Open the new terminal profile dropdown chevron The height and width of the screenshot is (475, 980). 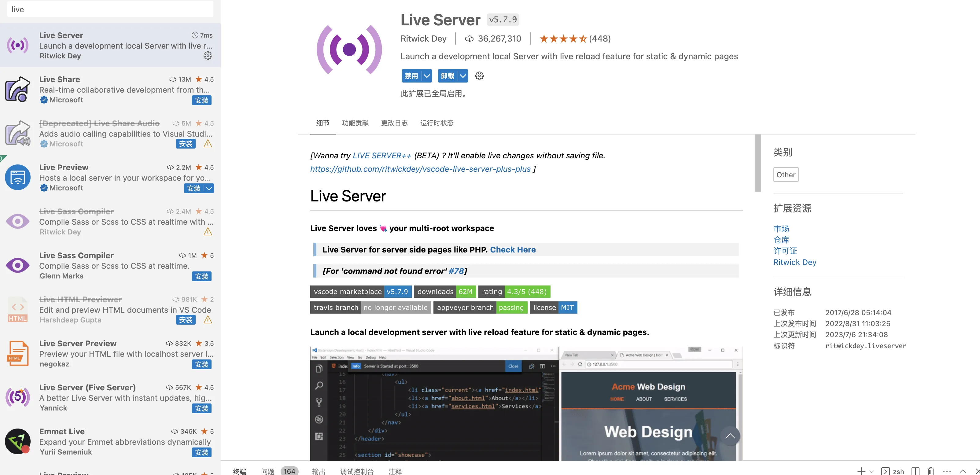pos(871,472)
